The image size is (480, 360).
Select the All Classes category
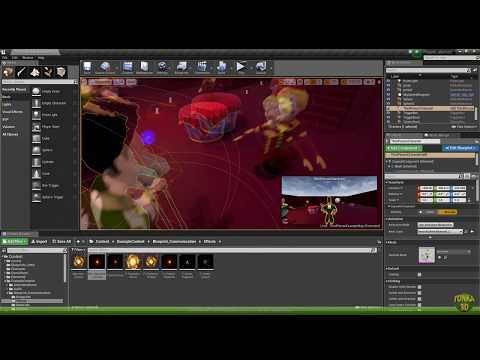click(10, 134)
